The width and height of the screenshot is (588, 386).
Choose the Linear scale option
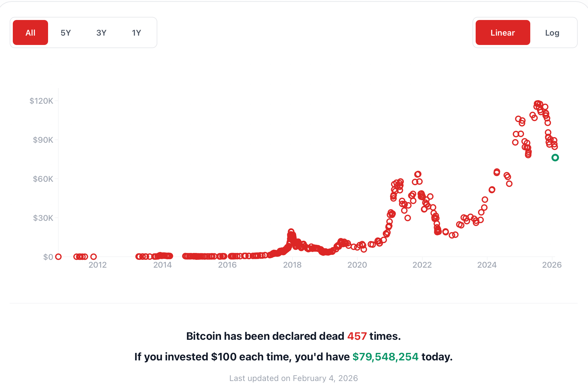coord(502,32)
